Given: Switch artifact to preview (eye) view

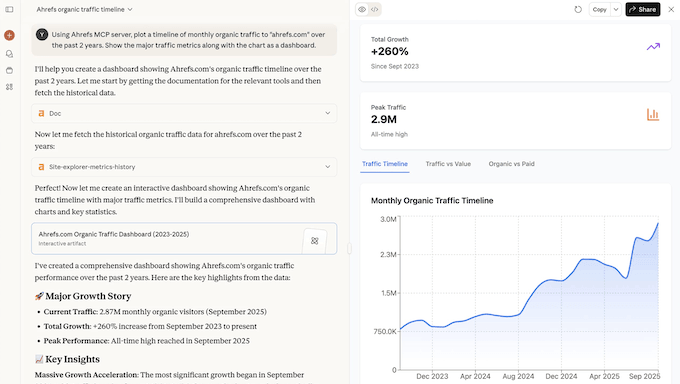Looking at the screenshot, I should [362, 9].
